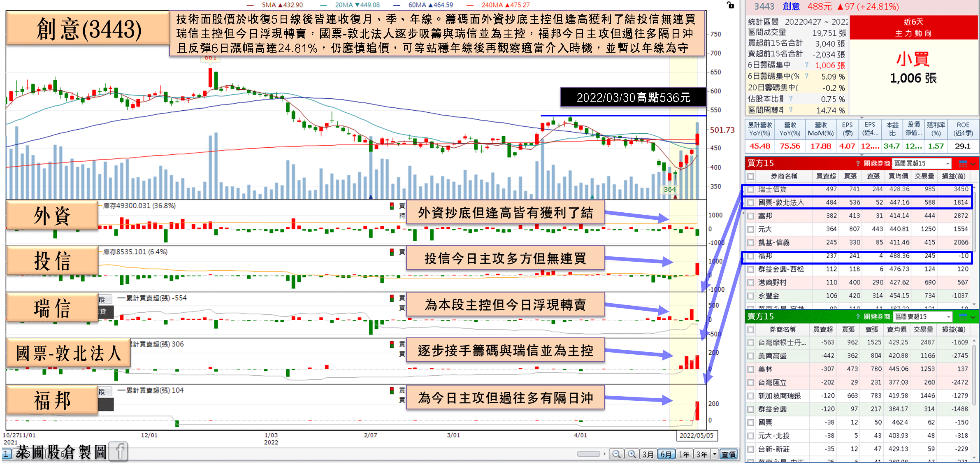Click scroll-down arrow of the 買方15 list
This screenshot has height=474, width=980.
pyautogui.click(x=974, y=304)
